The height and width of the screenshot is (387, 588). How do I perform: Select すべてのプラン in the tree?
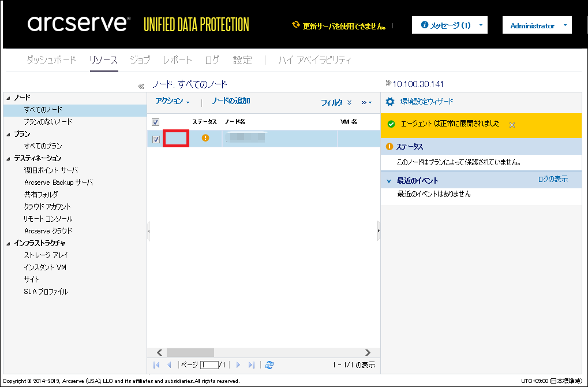(43, 146)
